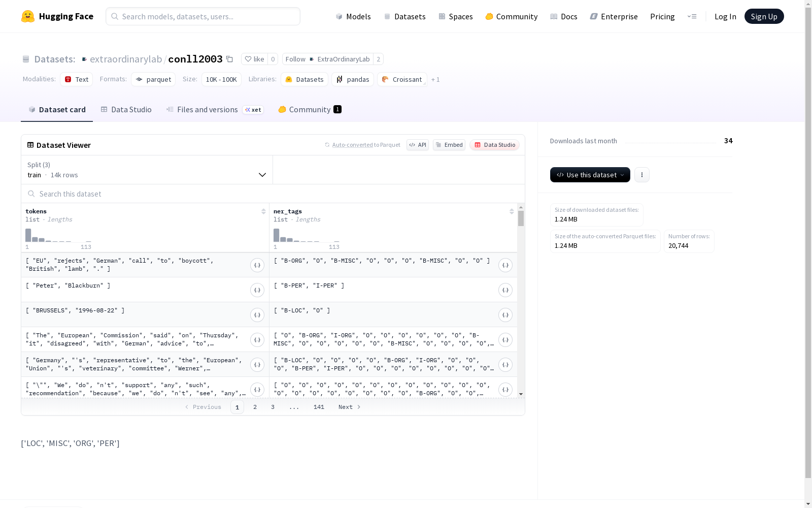Open the more options kebab menu

tap(642, 175)
